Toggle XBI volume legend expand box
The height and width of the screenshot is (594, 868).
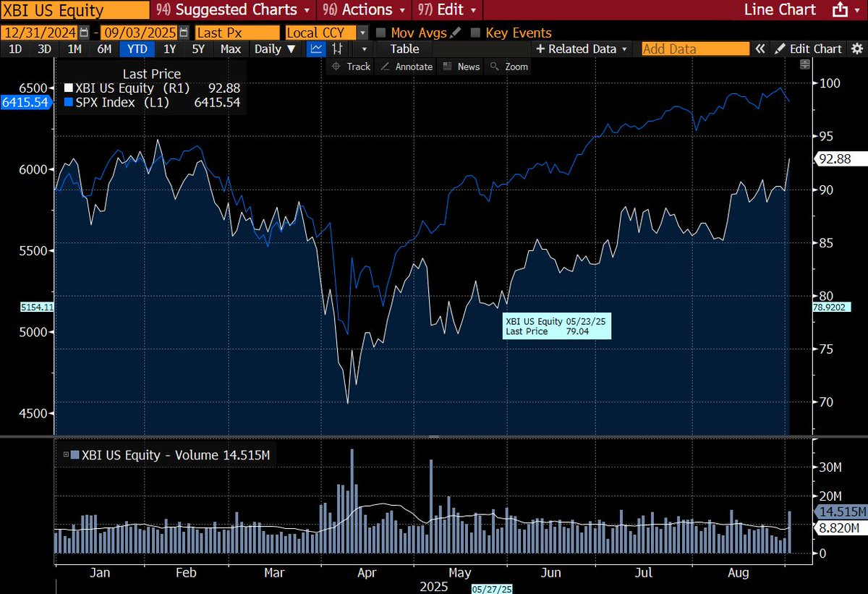(x=66, y=455)
